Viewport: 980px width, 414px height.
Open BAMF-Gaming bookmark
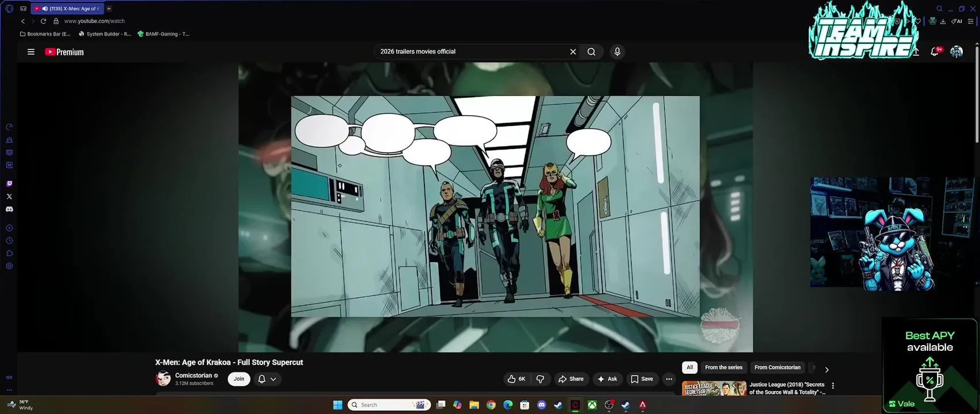coord(164,34)
